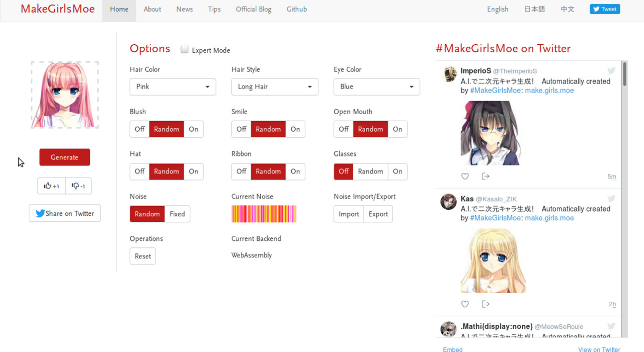
Task: Click the thumbs down -1 icon
Action: [x=78, y=186]
